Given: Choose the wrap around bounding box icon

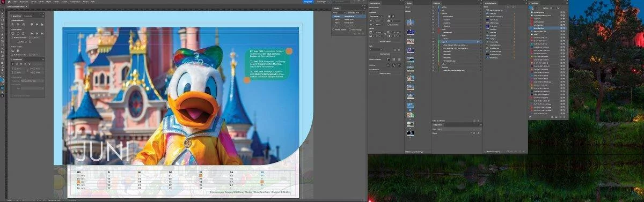Looking at the screenshot, I should pos(17,64).
